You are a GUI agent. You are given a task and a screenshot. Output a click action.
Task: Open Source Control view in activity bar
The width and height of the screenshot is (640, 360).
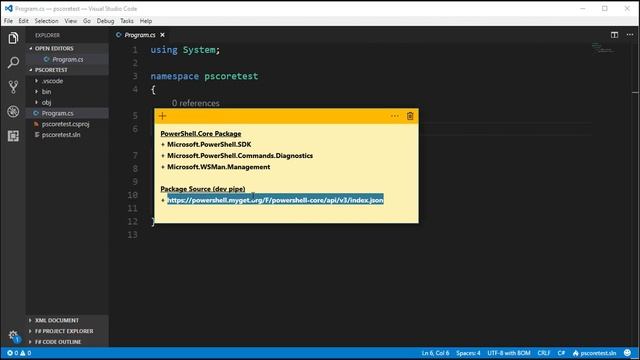(13, 87)
